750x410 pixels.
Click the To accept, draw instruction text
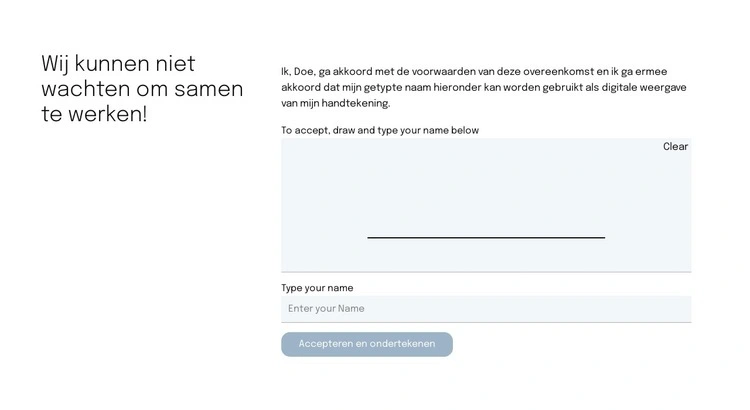[380, 130]
